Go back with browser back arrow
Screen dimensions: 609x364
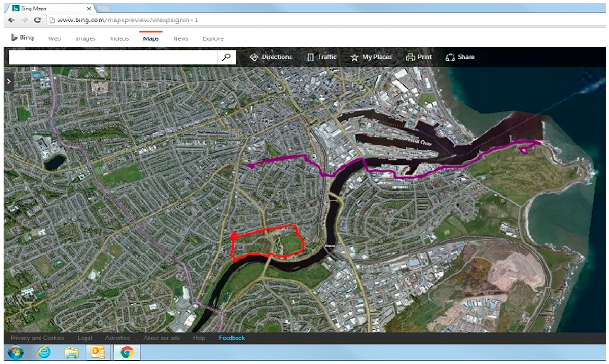pyautogui.click(x=11, y=20)
